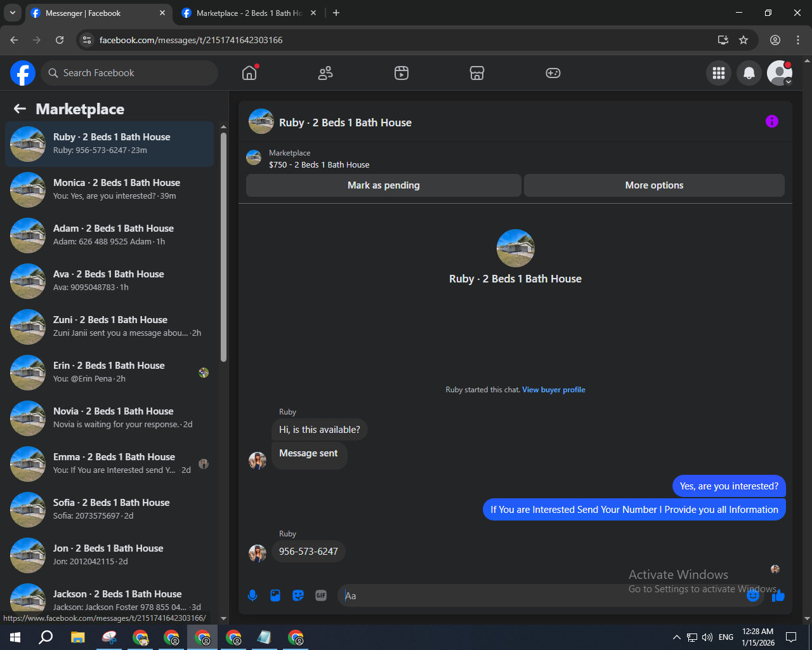Open the notifications bell icon

[749, 73]
